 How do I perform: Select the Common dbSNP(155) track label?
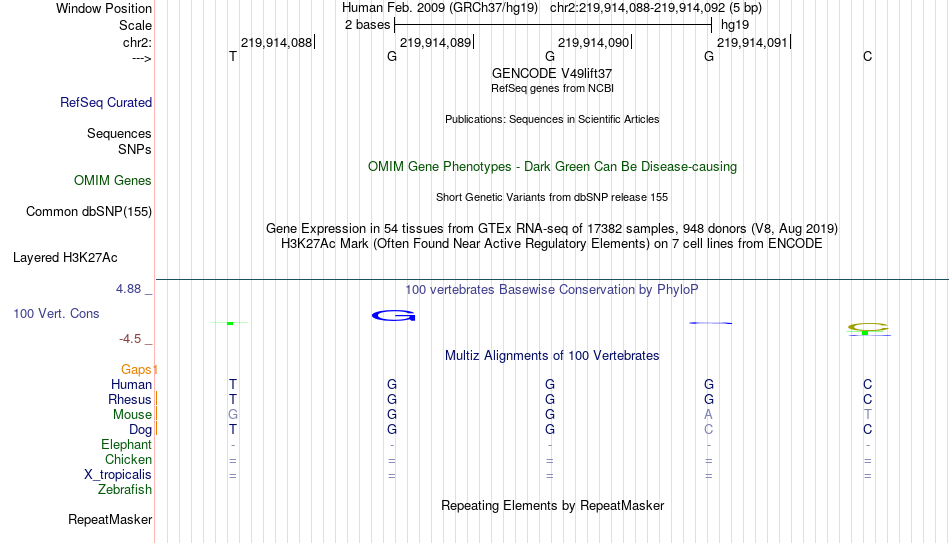pos(89,212)
